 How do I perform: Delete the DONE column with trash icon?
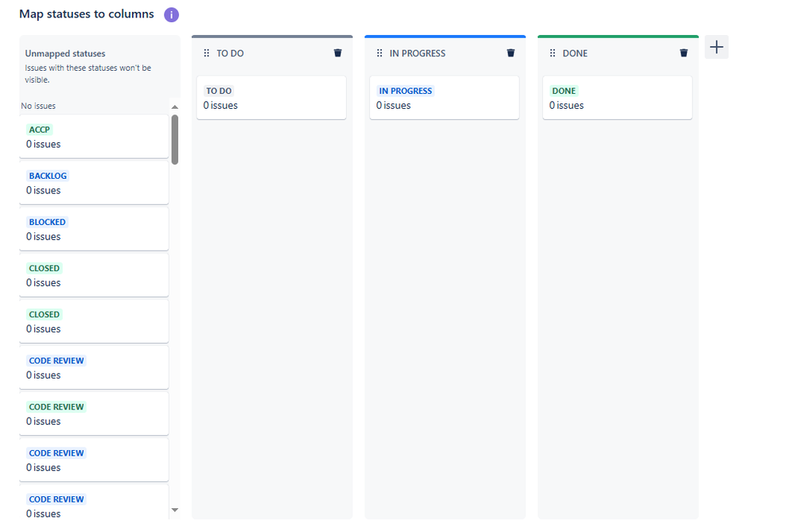(x=684, y=52)
